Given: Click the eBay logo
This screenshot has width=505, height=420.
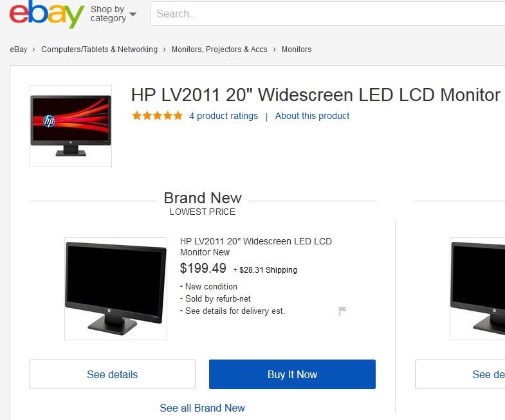Looking at the screenshot, I should 47,14.
